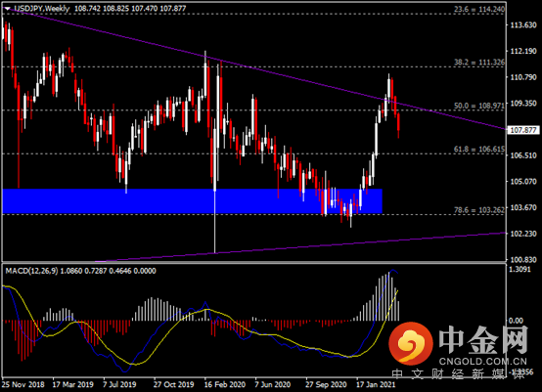Click the 50.0 = 108.971 Fibonacci label
The width and height of the screenshot is (542, 392).
(x=479, y=106)
